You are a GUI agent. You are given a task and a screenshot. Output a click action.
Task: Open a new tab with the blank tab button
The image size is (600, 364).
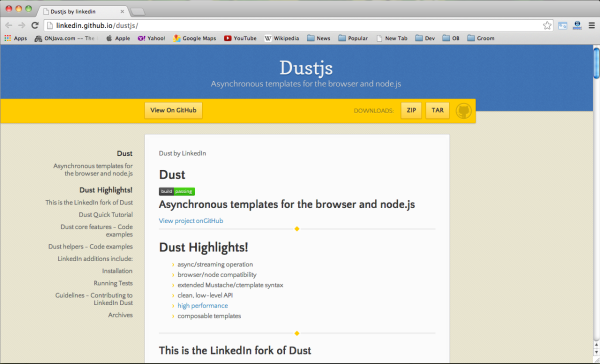point(138,12)
